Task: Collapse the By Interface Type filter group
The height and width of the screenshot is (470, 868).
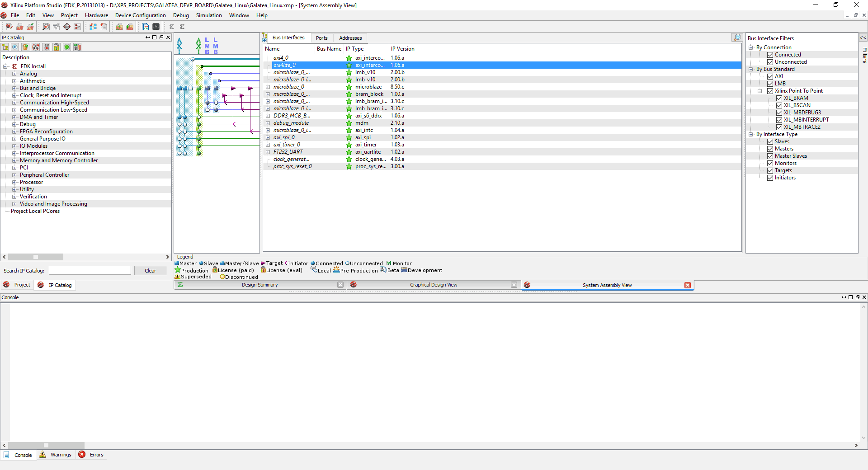Action: 751,134
